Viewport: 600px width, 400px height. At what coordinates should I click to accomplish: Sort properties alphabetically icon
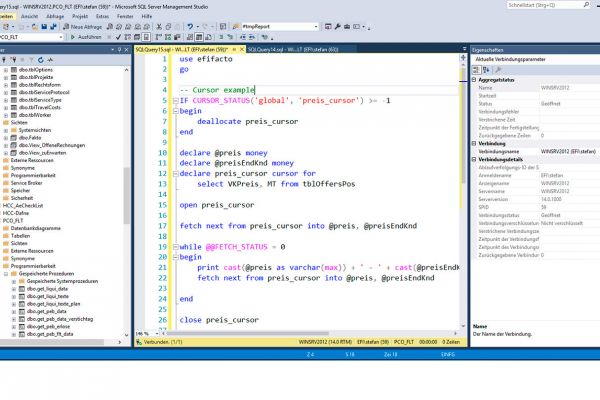point(486,70)
